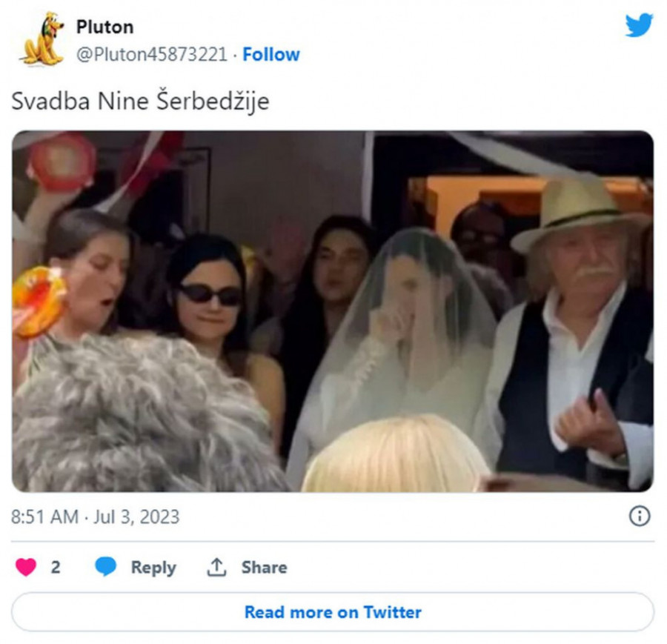The image size is (667, 644).
Task: Click the 8:51 AM timestamp
Action: pyautogui.click(x=44, y=517)
